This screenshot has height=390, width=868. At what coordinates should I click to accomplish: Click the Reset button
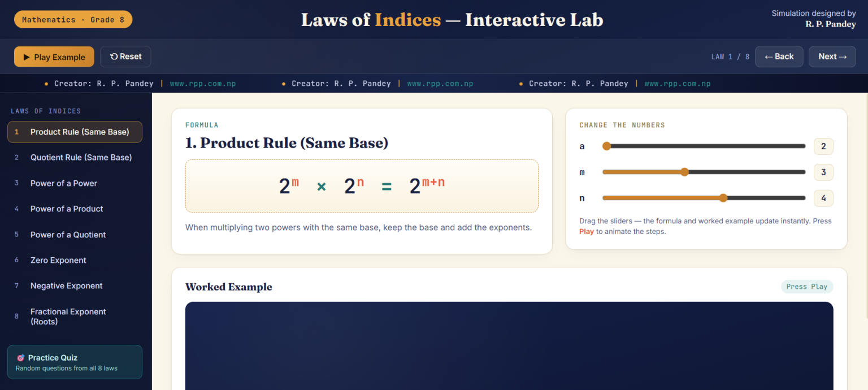point(125,57)
